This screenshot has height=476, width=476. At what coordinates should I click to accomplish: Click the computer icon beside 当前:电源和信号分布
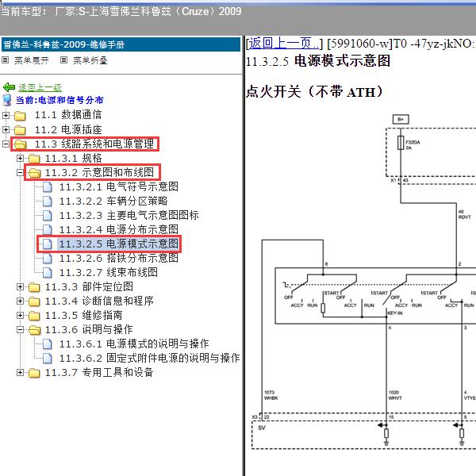(6, 100)
